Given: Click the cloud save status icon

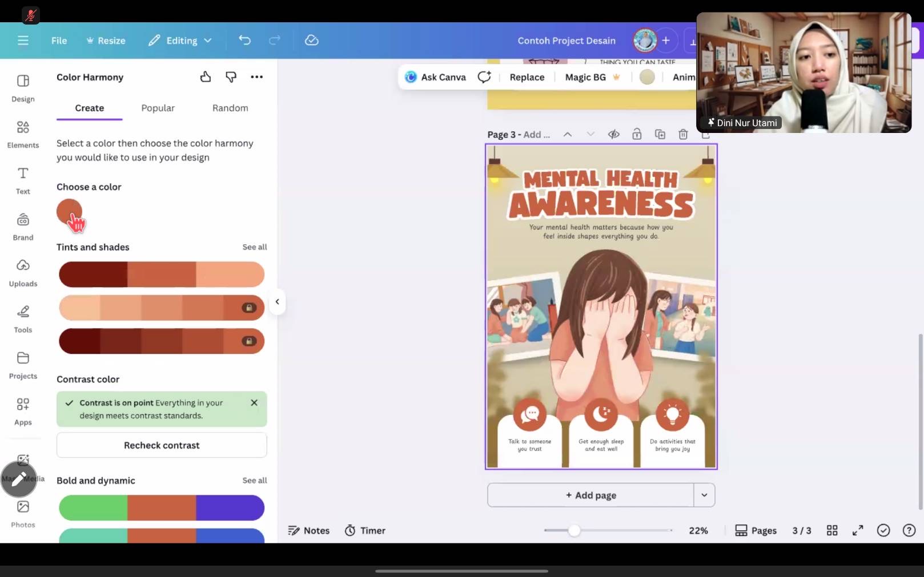Looking at the screenshot, I should (311, 41).
